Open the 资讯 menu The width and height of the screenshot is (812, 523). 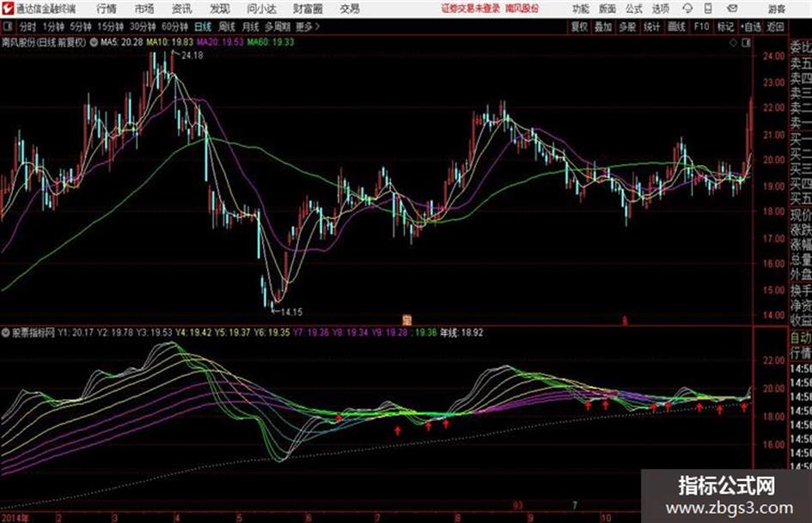(x=182, y=9)
